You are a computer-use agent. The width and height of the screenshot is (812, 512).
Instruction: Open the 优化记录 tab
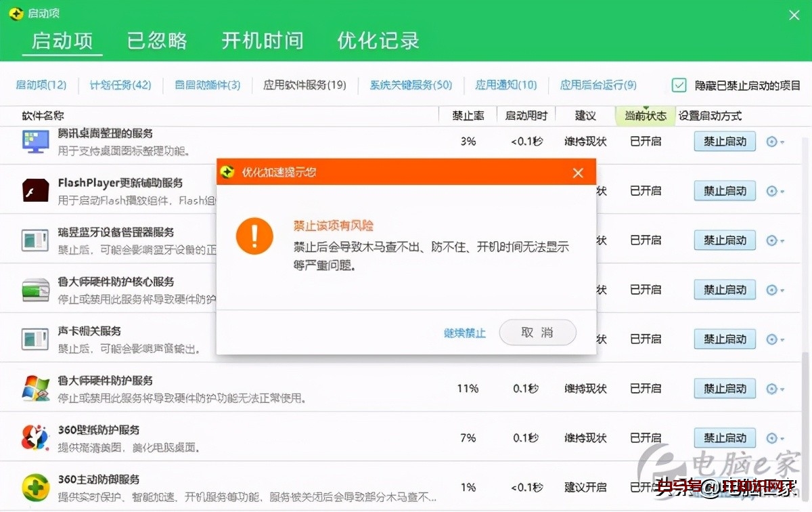coord(377,41)
